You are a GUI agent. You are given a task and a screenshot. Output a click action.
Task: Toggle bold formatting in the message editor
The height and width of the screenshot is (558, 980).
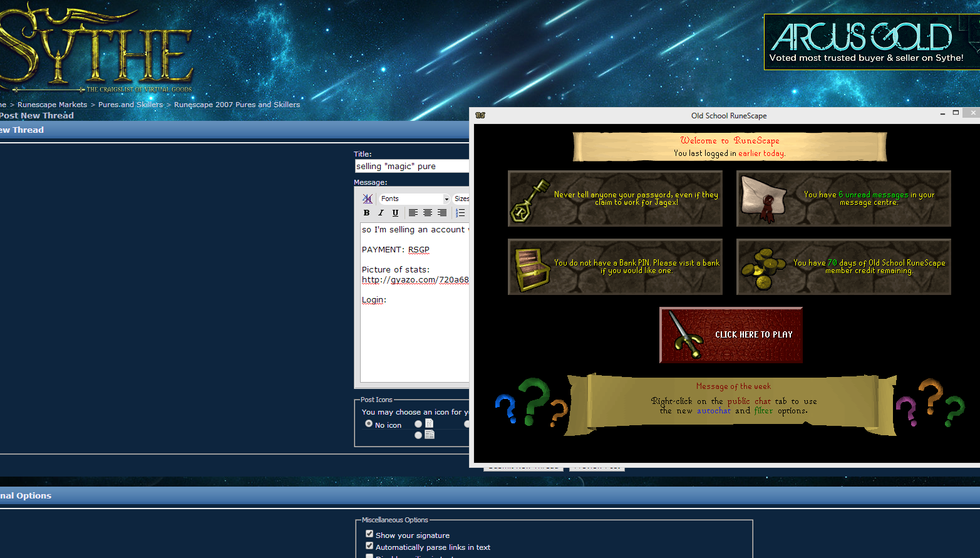point(367,213)
